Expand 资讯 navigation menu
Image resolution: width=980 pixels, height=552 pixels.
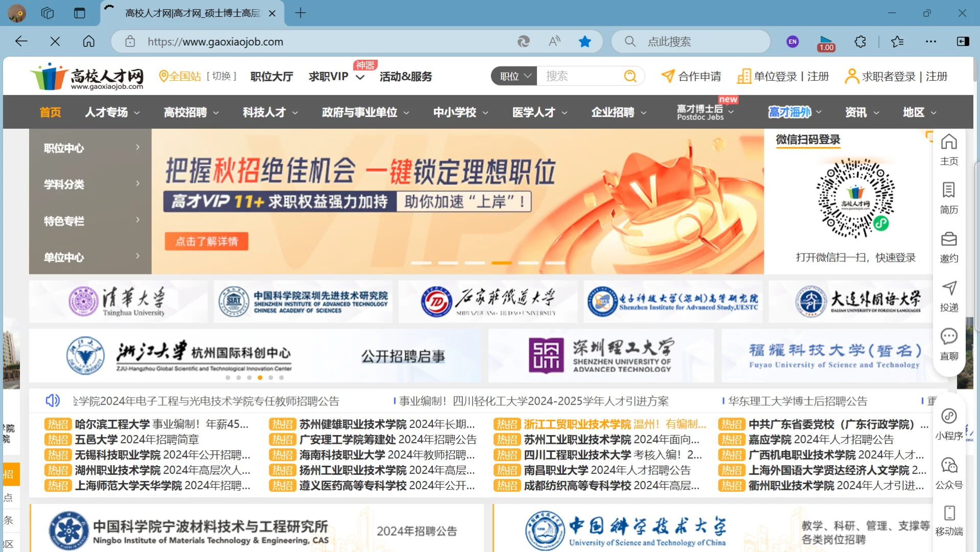[862, 112]
